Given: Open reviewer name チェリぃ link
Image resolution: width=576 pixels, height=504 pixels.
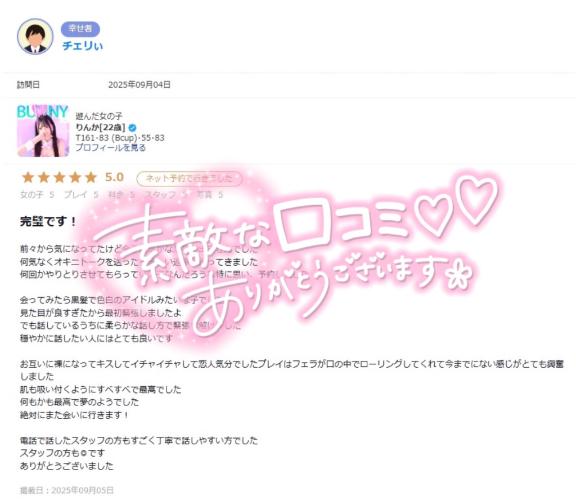Looking at the screenshot, I should [82, 46].
